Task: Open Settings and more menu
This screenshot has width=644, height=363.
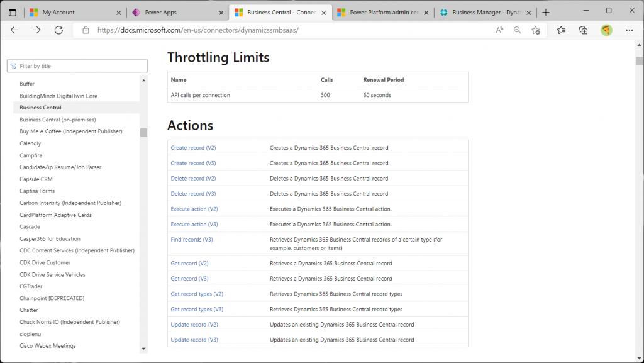Action: [x=629, y=30]
